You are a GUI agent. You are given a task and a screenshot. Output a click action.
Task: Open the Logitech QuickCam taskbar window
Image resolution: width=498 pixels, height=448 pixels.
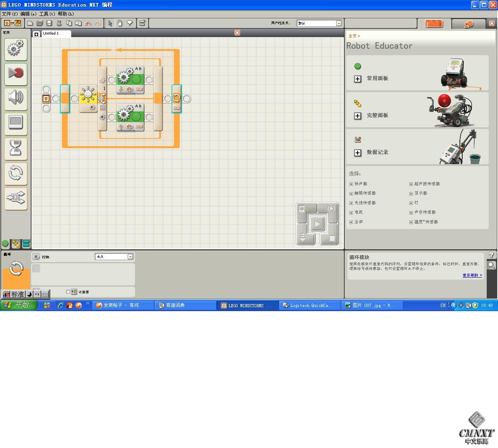[x=310, y=306]
